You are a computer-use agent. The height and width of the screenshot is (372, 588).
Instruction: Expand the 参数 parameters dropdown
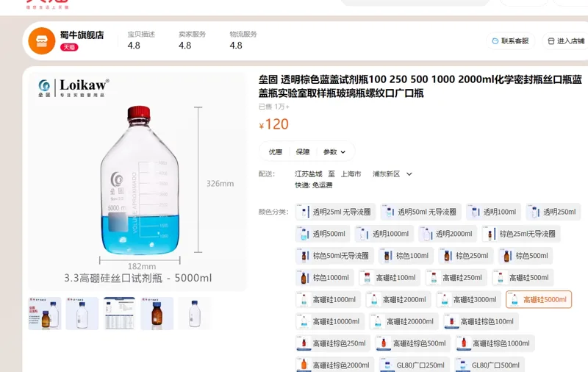pyautogui.click(x=334, y=152)
